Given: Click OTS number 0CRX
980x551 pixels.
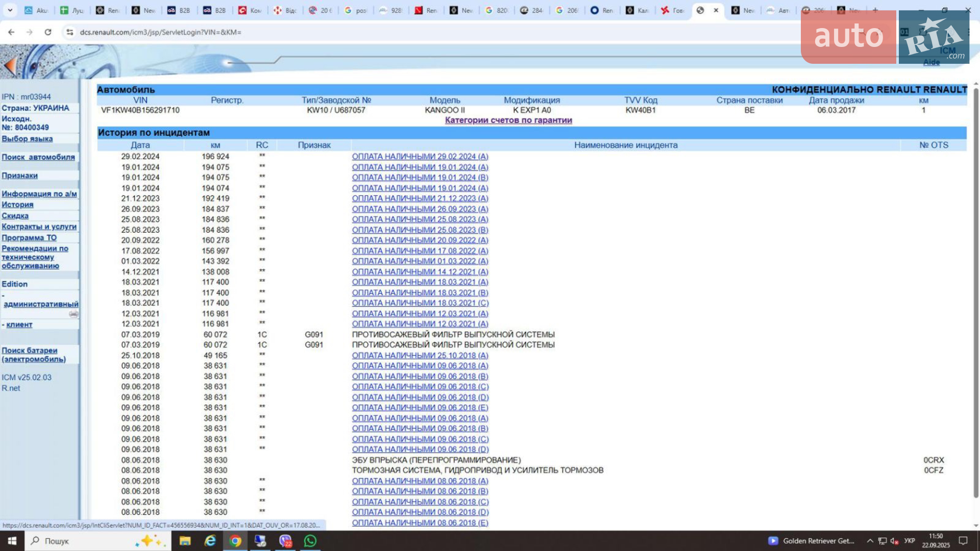Looking at the screenshot, I should pos(934,460).
